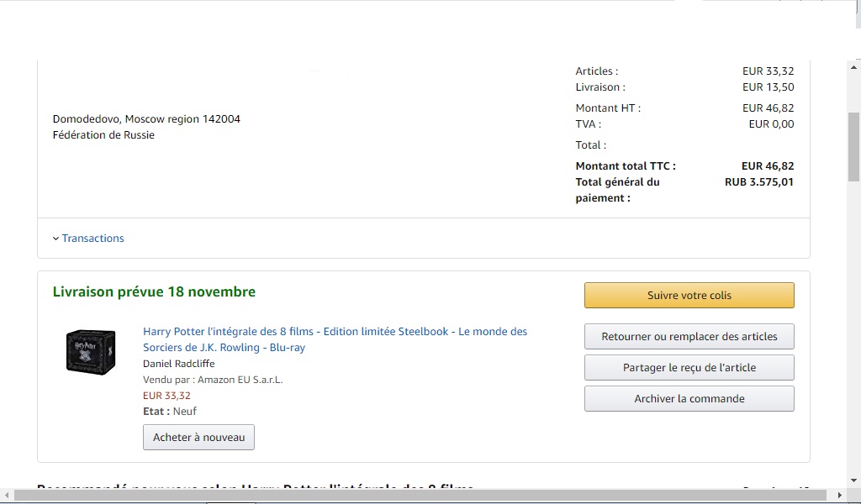Viewport: 861px width, 504px height.
Task: Choose Partager le reçu de l'article
Action: pyautogui.click(x=689, y=367)
